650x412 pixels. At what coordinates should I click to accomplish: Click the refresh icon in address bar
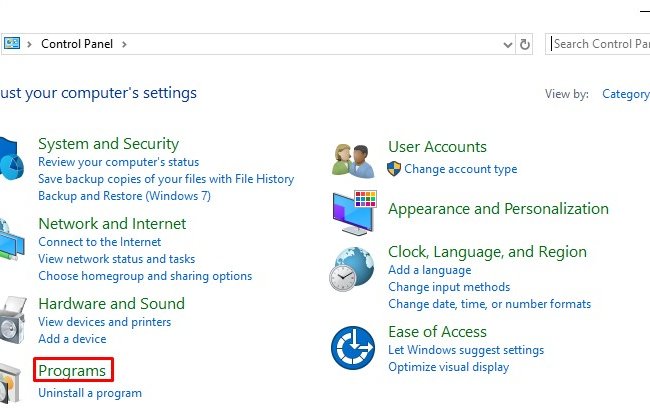coord(524,44)
